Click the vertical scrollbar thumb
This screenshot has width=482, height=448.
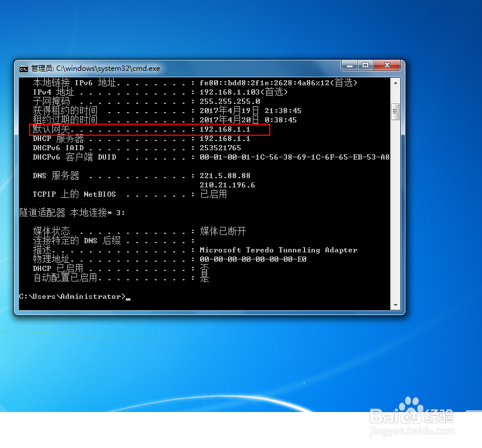click(396, 111)
